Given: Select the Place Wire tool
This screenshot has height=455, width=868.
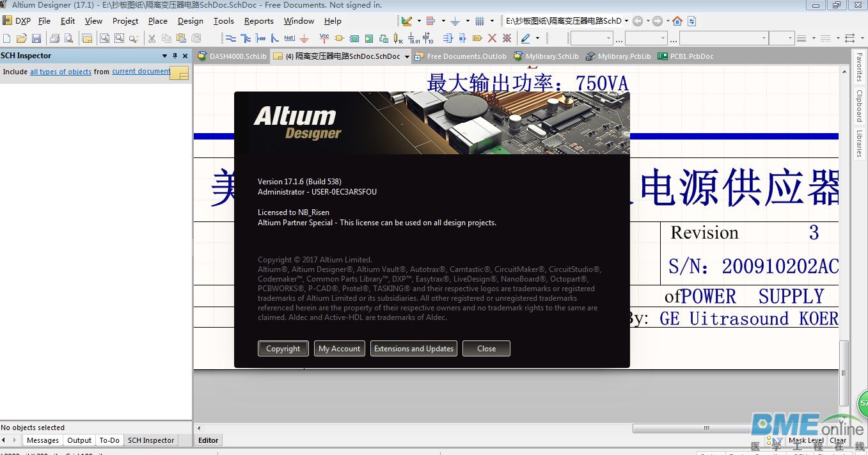Looking at the screenshot, I should [230, 38].
